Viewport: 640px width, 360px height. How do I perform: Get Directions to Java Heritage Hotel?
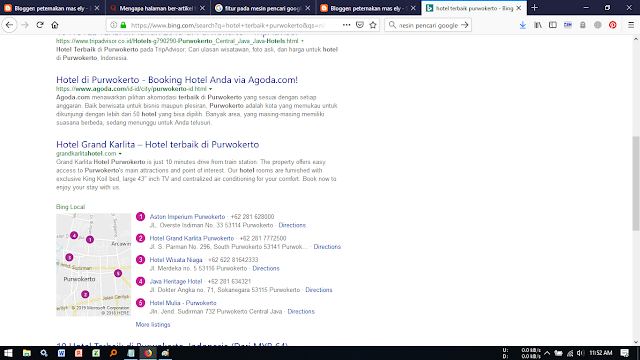click(x=319, y=290)
